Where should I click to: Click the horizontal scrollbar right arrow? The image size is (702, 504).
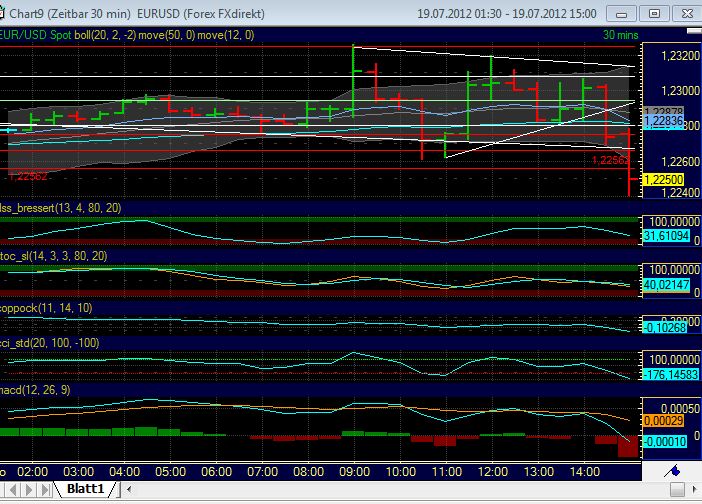(x=695, y=489)
